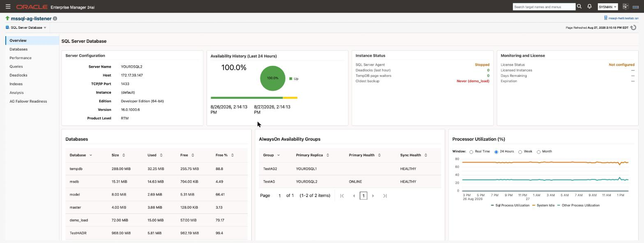Screen dimensions: 644x243
Task: Select 24 Hours window radio
Action: click(496, 152)
